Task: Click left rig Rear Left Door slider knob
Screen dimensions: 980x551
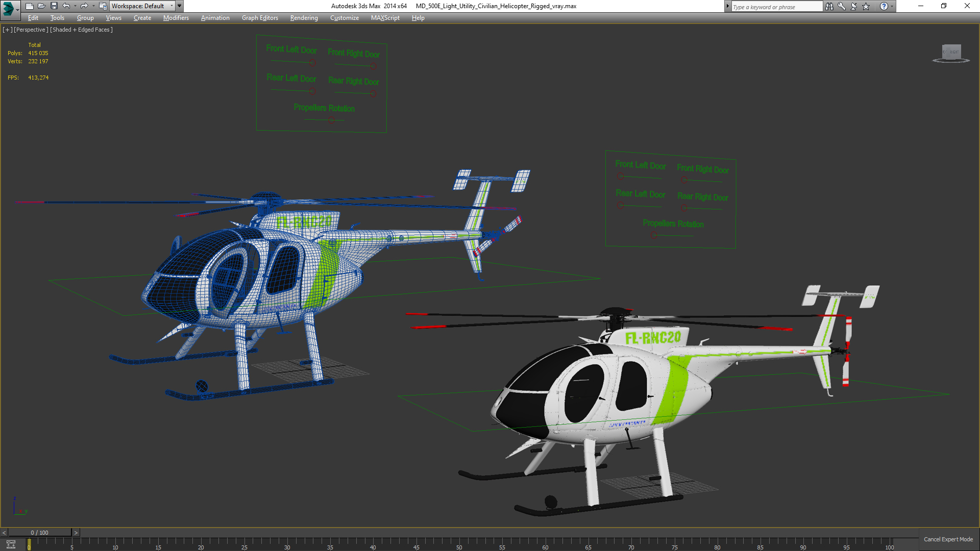Action: pyautogui.click(x=312, y=91)
